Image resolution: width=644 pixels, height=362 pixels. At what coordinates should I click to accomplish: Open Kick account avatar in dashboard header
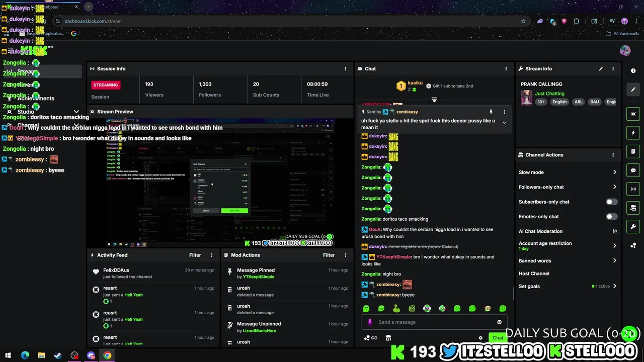click(x=625, y=51)
